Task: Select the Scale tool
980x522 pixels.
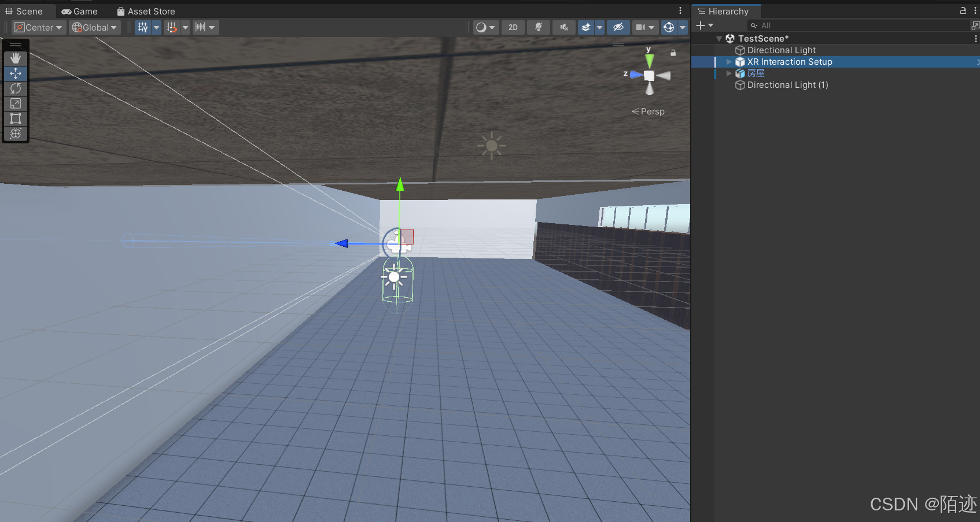Action: pos(16,103)
